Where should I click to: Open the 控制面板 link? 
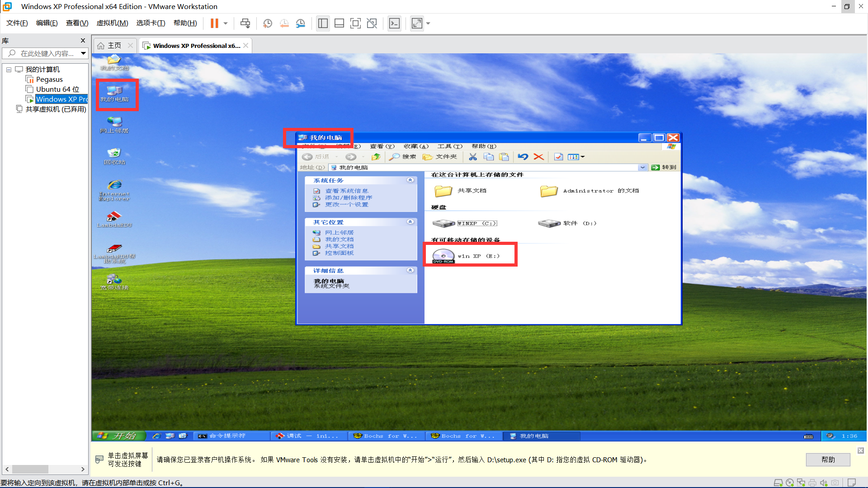339,253
